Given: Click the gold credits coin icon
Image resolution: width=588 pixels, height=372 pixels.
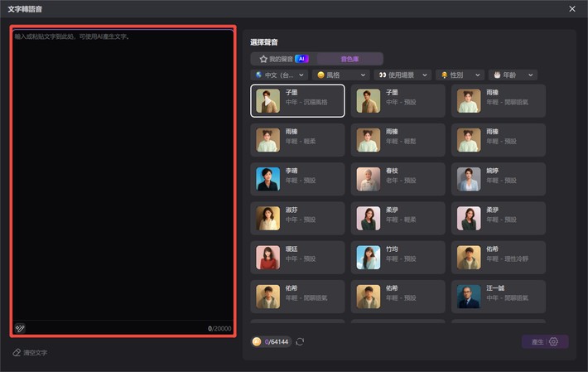Looking at the screenshot, I should click(x=257, y=341).
